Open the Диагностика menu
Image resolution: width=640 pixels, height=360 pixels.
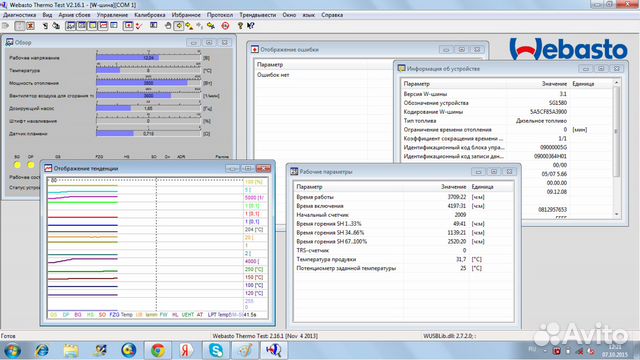(20, 15)
